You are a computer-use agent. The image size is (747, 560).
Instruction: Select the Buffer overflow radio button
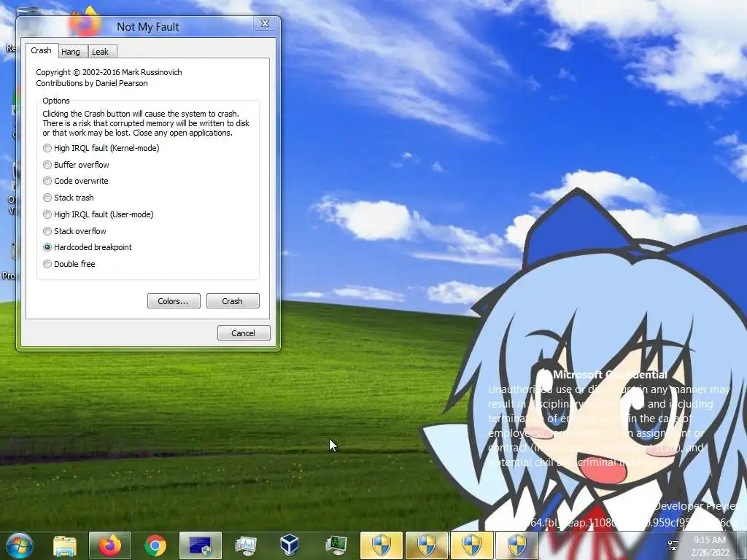pyautogui.click(x=76, y=165)
